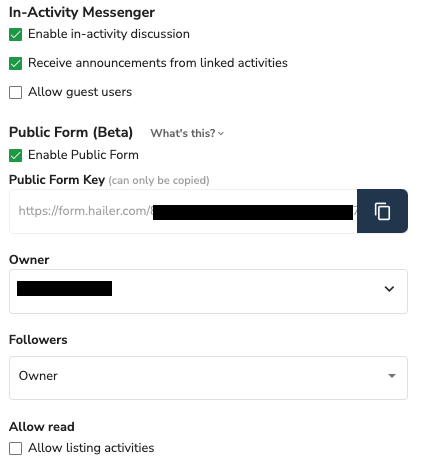Check the Allow guest users checkbox

point(15,92)
